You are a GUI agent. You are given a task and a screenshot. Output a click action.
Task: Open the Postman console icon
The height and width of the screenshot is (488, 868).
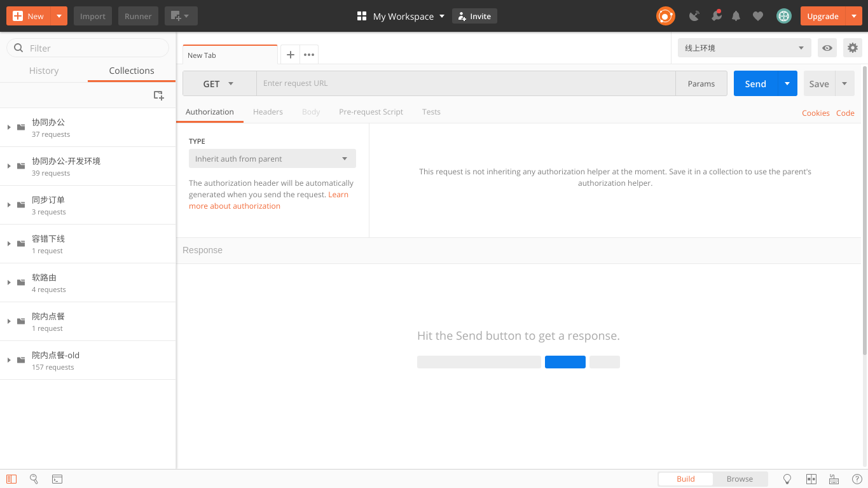click(x=57, y=479)
